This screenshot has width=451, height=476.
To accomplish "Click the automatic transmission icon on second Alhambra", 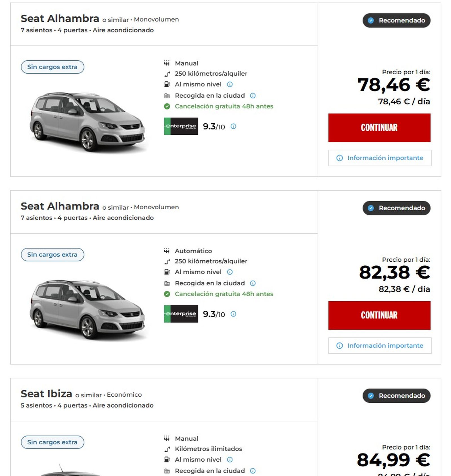I will point(167,251).
